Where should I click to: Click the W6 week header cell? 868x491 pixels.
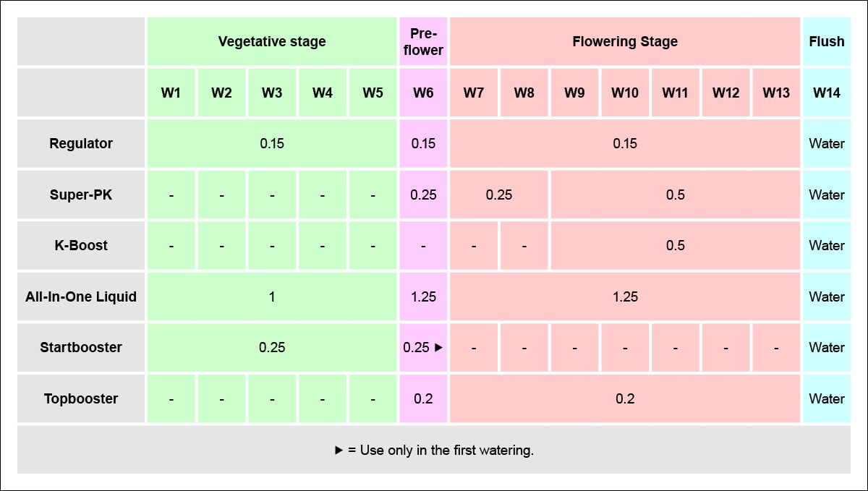pos(423,93)
